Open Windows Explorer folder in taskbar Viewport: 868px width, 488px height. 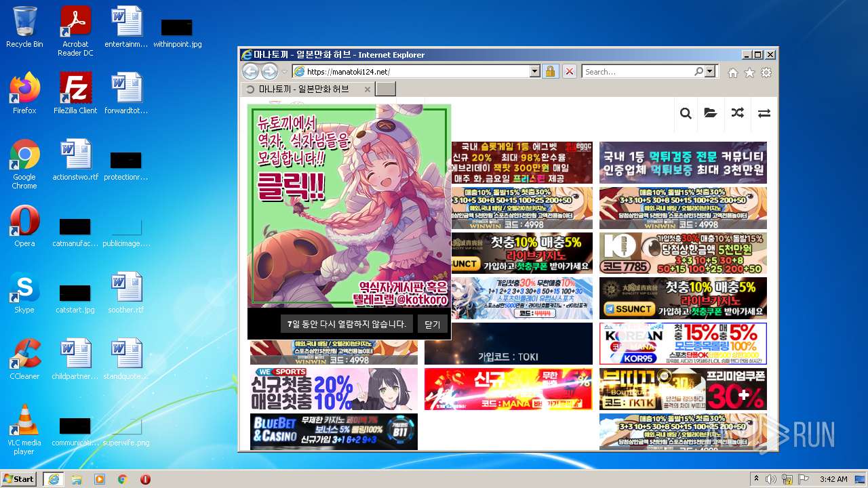click(77, 479)
